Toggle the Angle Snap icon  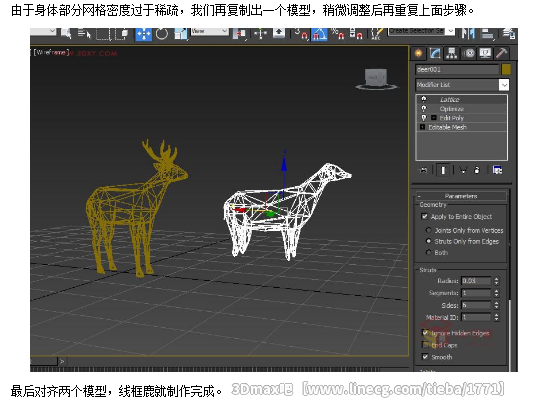(x=319, y=34)
